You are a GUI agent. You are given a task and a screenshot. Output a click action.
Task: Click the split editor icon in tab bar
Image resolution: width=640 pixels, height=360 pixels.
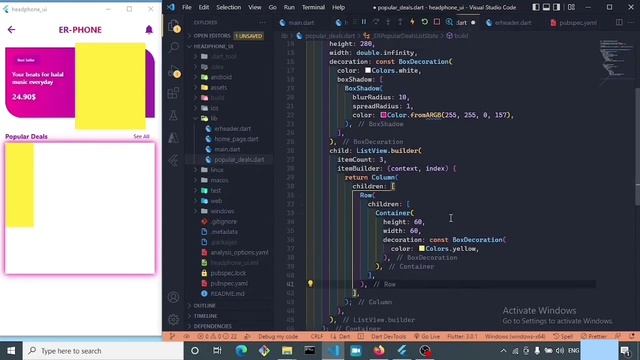coord(619,22)
